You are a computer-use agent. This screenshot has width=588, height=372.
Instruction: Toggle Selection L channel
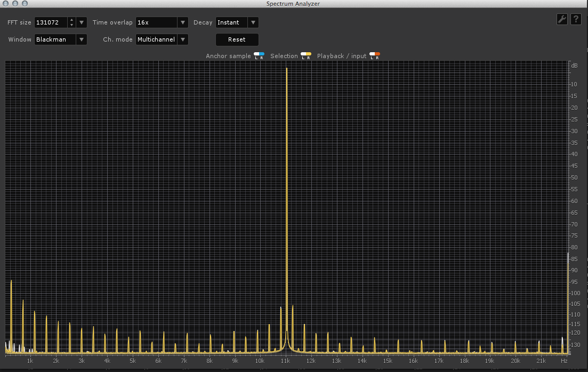coord(303,56)
